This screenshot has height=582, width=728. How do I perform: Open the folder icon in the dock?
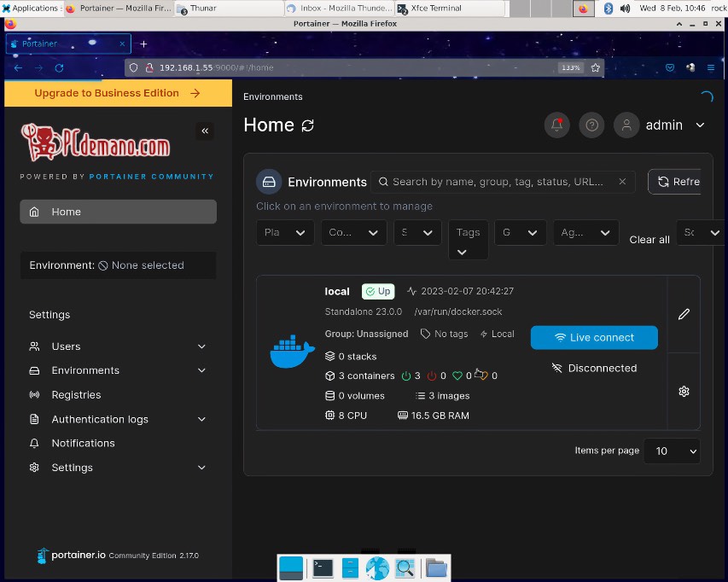(x=436, y=568)
